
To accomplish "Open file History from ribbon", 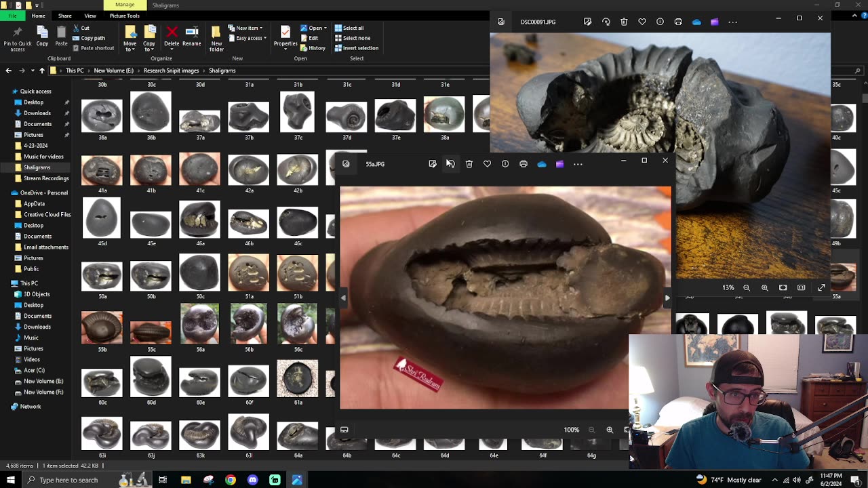I will coord(313,48).
